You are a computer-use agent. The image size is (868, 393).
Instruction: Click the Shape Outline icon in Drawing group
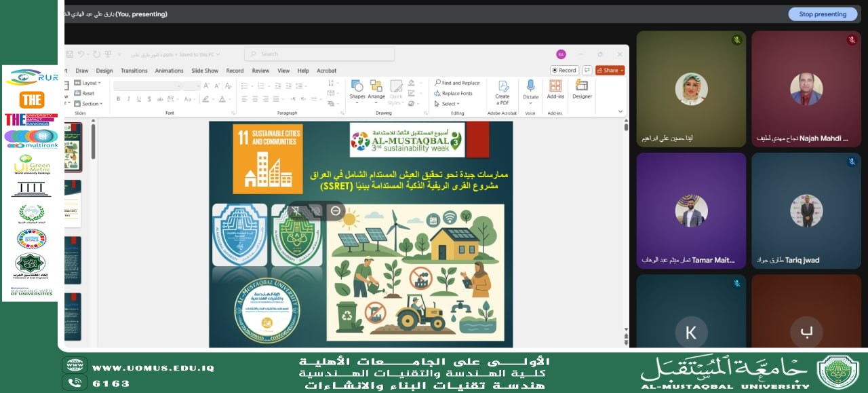coord(412,93)
